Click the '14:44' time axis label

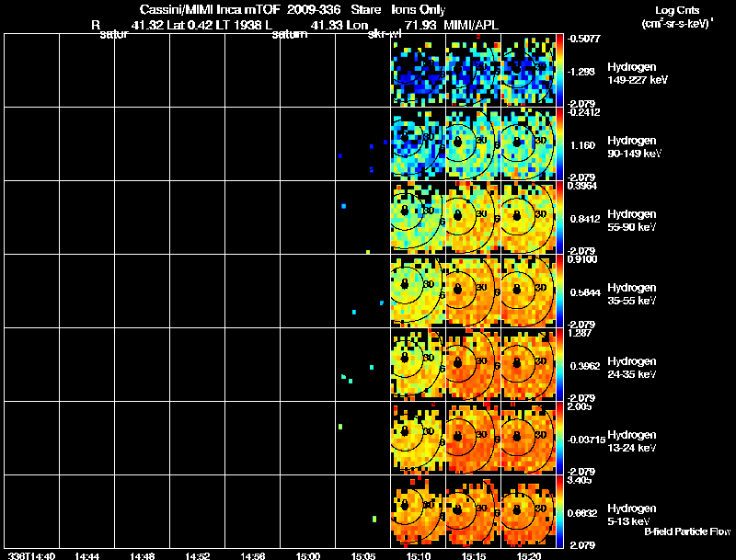(x=86, y=555)
